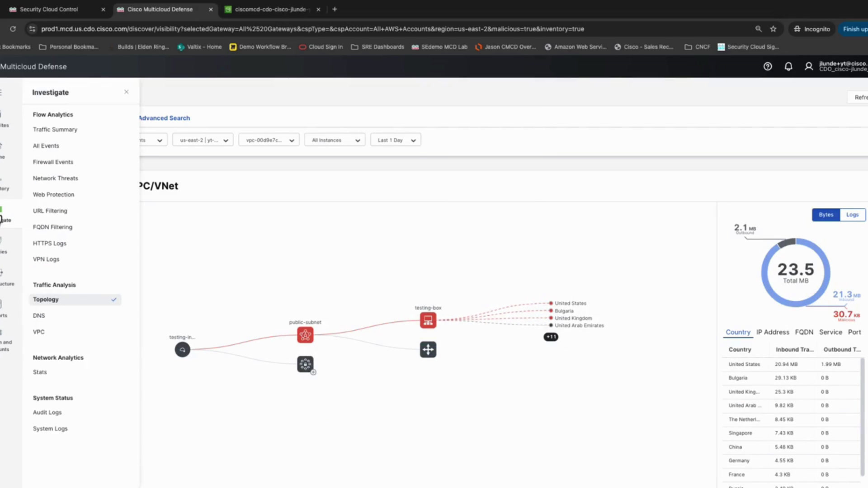Open Audit Logs under System Status

[x=47, y=412]
